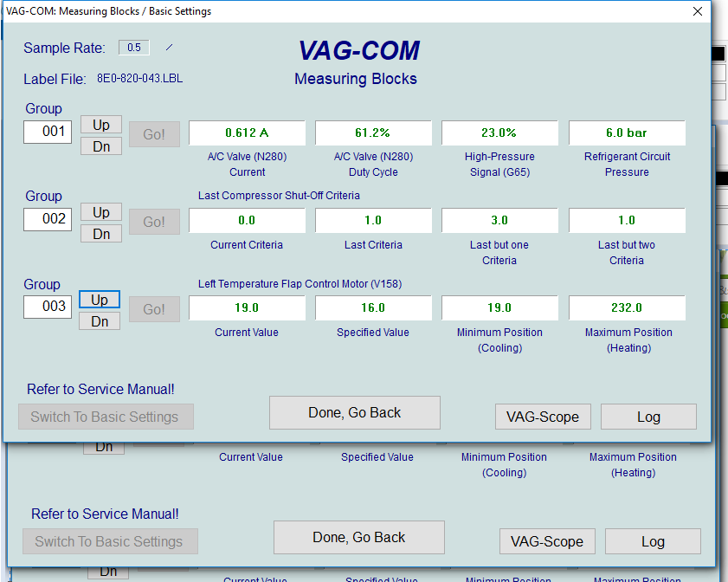
Task: Click the Refrigerant Circuit Pressure label
Action: 627,164
